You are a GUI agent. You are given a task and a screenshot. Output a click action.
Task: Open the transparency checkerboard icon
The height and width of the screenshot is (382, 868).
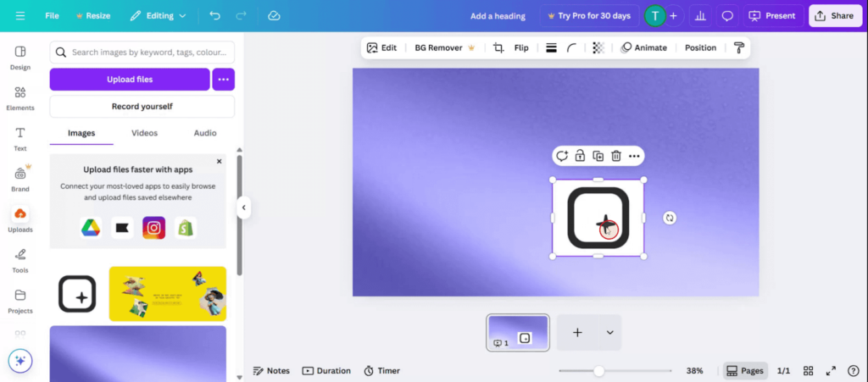(598, 48)
